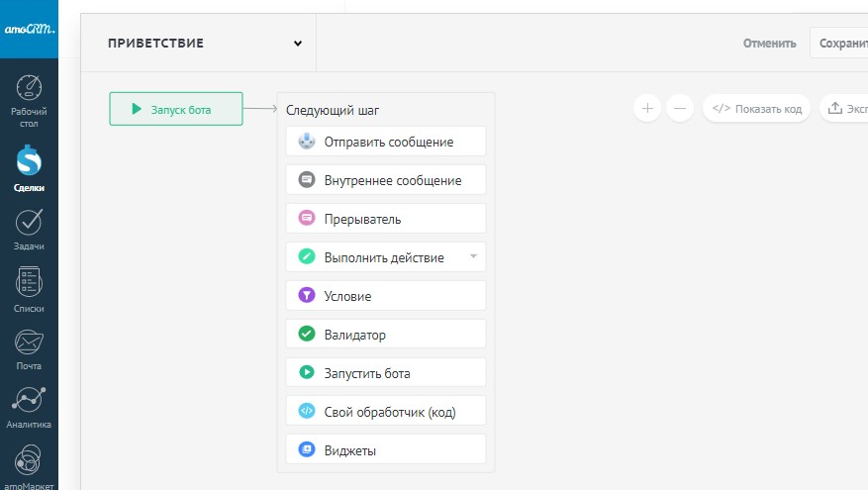The width and height of the screenshot is (868, 490).
Task: Open Списки from the sidebar
Action: coord(29,289)
